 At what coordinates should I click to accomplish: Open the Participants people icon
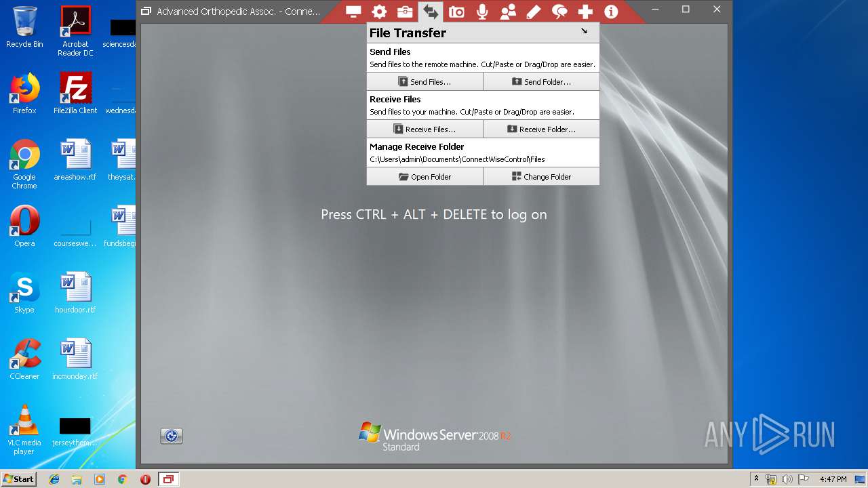(x=508, y=12)
